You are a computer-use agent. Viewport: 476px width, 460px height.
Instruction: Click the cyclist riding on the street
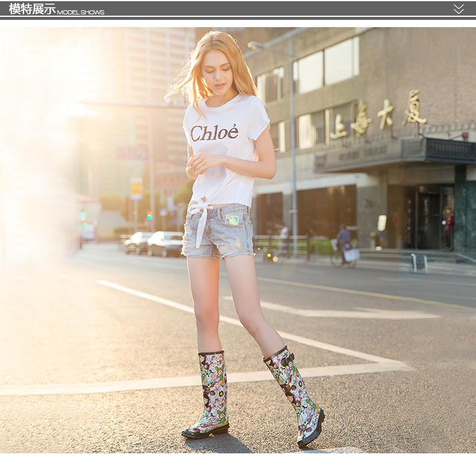tap(343, 244)
